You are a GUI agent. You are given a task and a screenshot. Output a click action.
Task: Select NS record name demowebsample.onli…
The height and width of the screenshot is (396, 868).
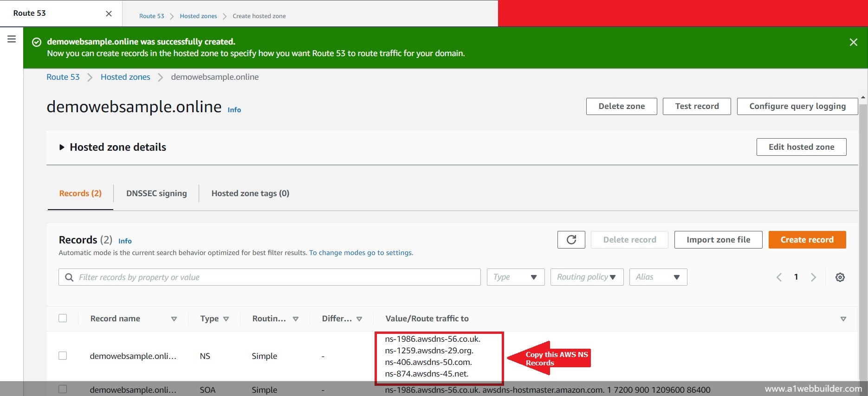point(133,356)
